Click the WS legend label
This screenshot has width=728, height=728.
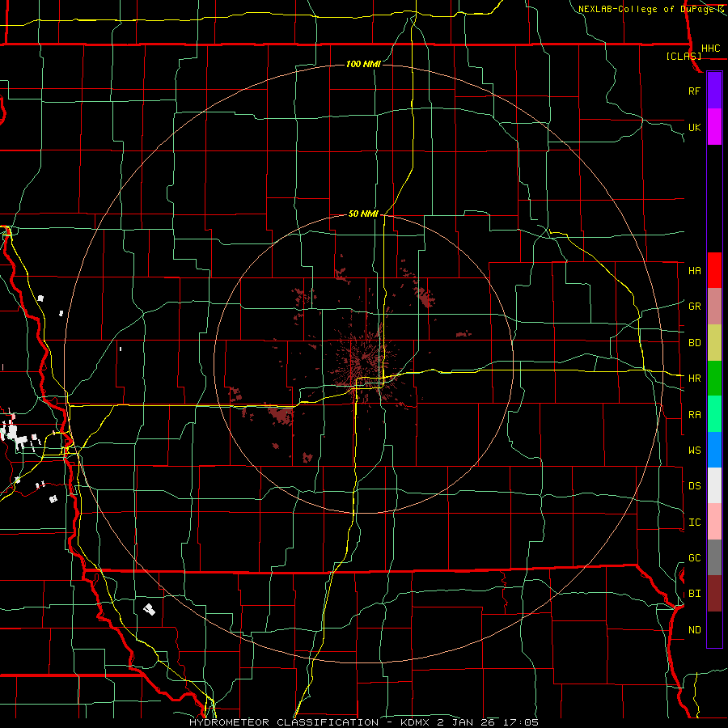click(694, 451)
